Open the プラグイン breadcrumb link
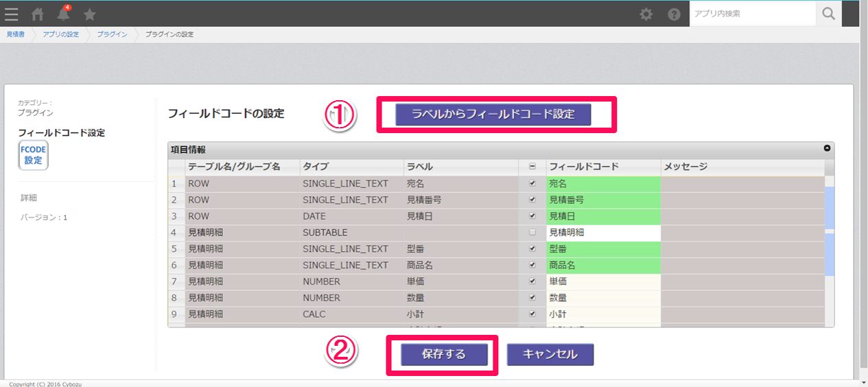The height and width of the screenshot is (387, 868). tap(112, 34)
